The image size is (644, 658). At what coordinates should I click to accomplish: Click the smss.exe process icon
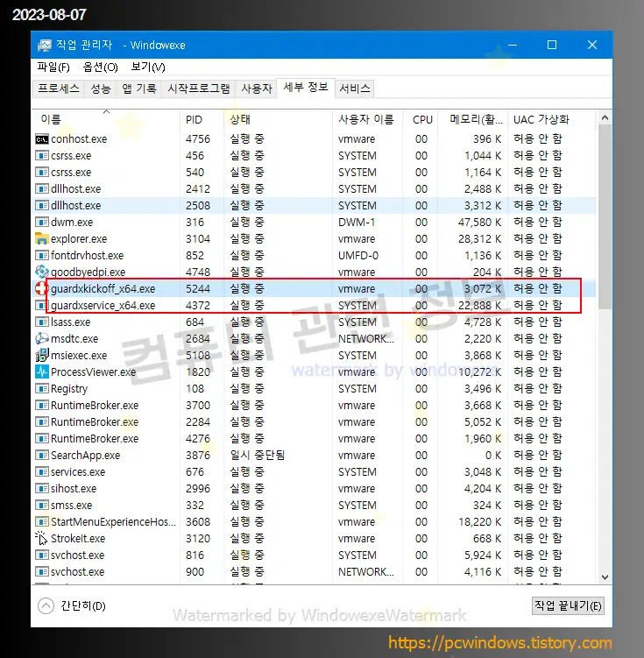pos(41,506)
